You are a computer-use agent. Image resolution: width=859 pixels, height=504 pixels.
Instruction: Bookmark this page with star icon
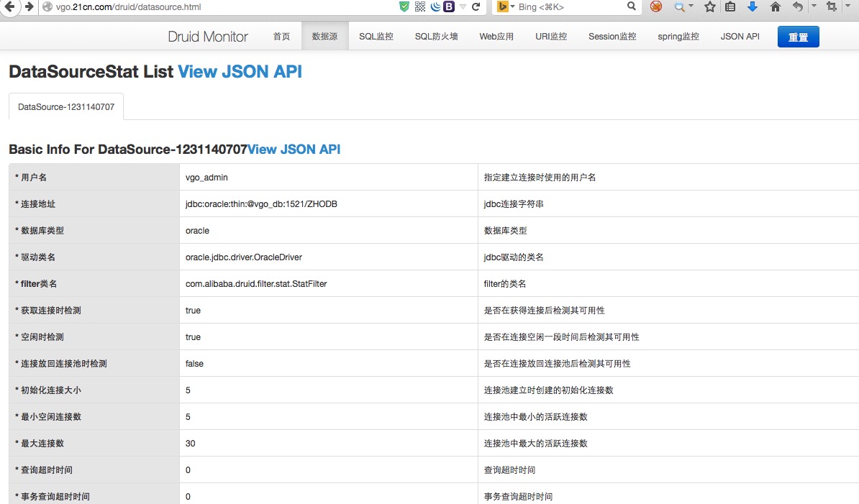click(x=710, y=6)
